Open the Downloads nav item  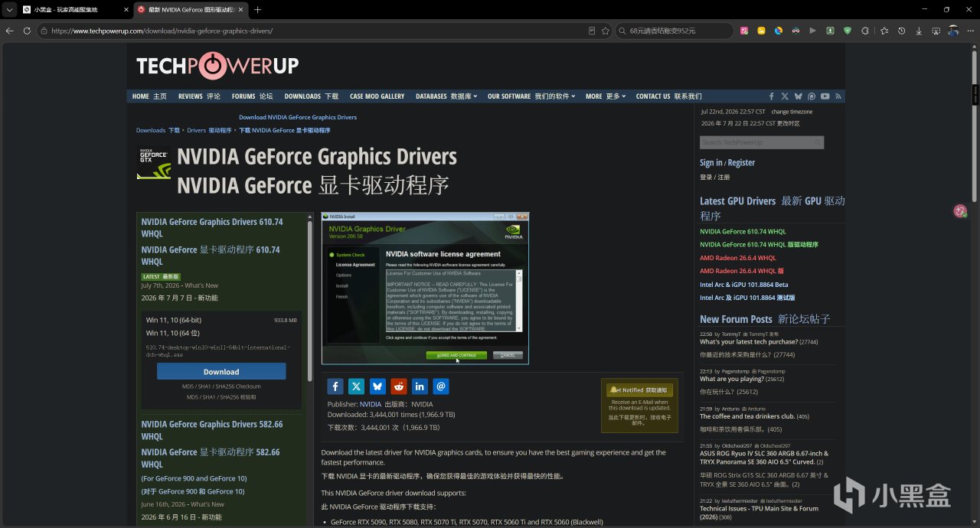point(311,96)
